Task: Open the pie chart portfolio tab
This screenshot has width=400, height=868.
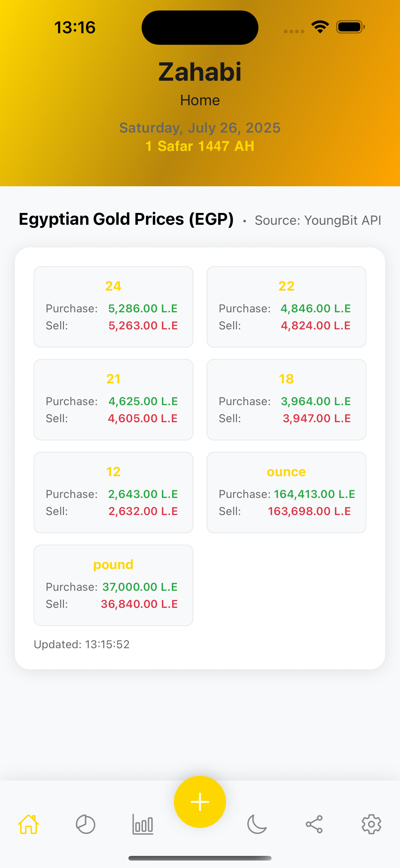Action: coord(86,824)
